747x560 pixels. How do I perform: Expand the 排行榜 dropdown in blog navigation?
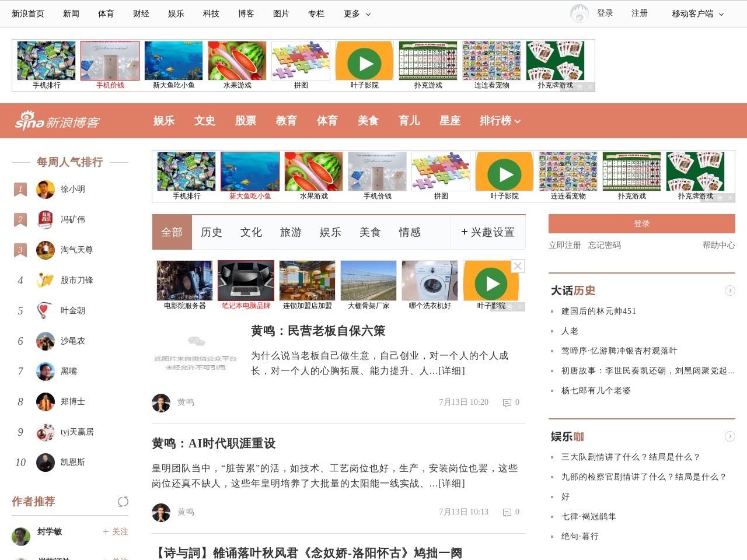[x=500, y=121]
